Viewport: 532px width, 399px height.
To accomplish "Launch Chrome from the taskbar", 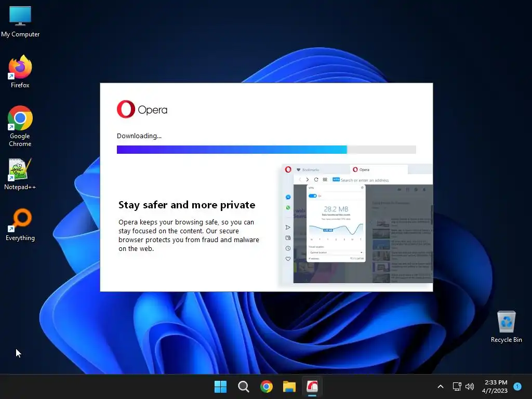I will click(267, 387).
